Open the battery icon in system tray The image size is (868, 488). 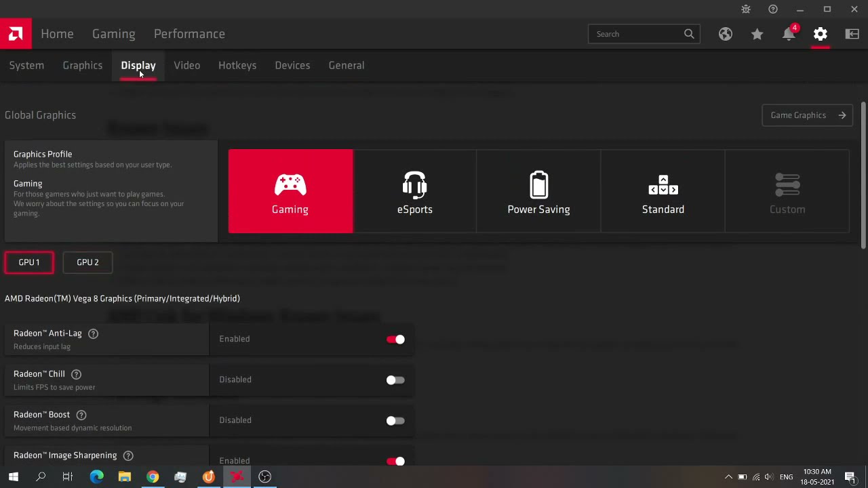(x=743, y=477)
